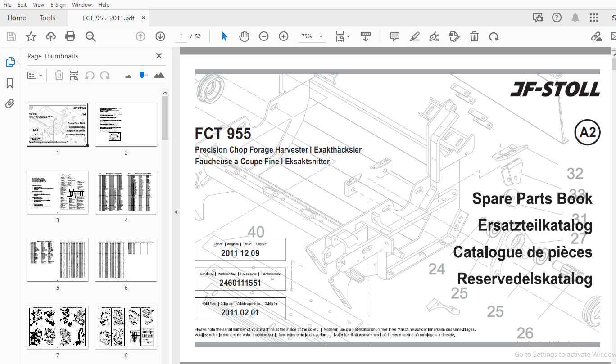This screenshot has width=616, height=364.
Task: Open the apps grid icon
Action: (594, 18)
